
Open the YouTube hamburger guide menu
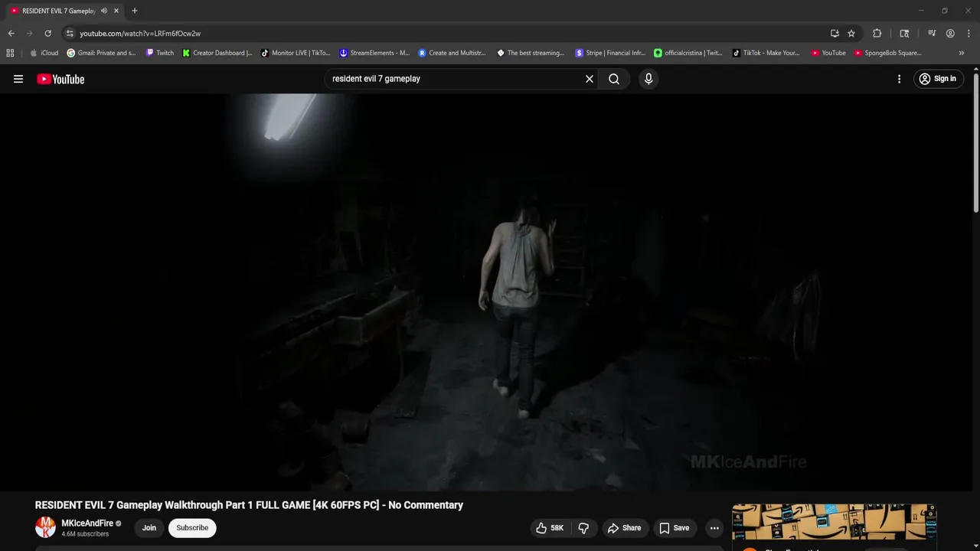(18, 79)
